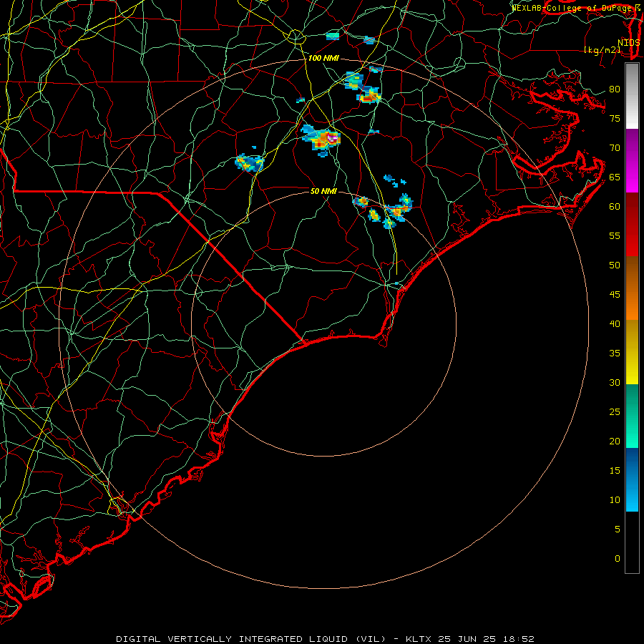Select the 40 value on the VIL scale
The image size is (644, 644).
tap(615, 323)
